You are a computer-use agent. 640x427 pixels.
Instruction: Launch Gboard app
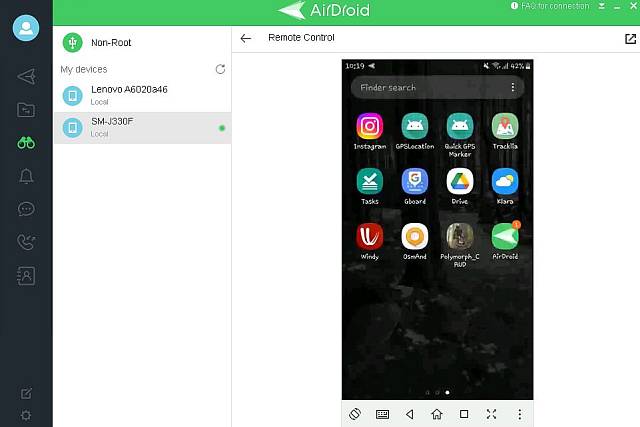click(415, 181)
